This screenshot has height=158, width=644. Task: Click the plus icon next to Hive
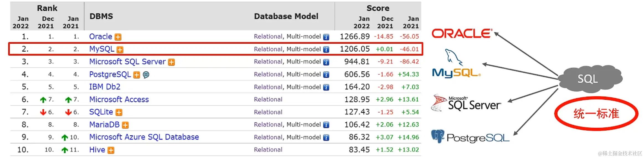(x=111, y=150)
